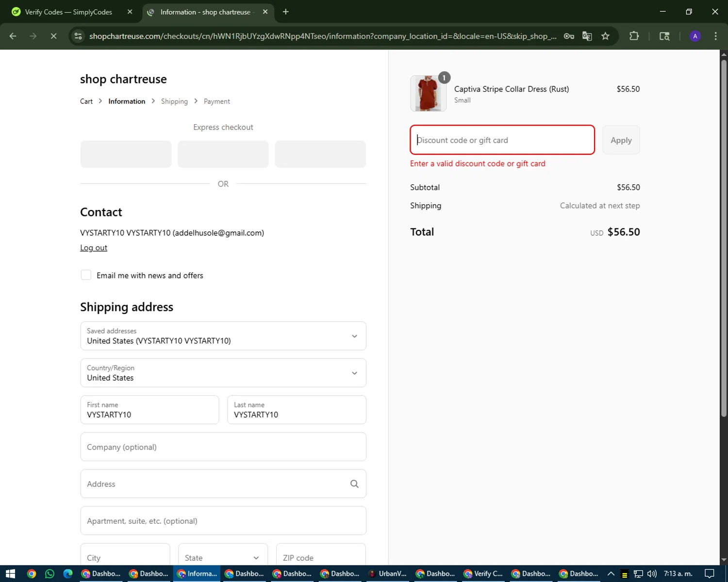This screenshot has width=728, height=582.
Task: Tick Email me with news and offers
Action: pos(86,275)
